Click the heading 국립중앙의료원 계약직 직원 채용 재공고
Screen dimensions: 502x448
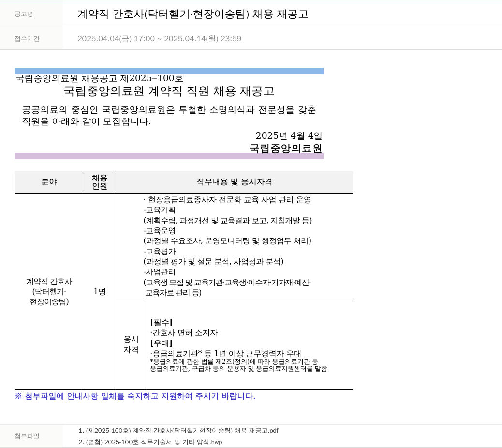[169, 91]
